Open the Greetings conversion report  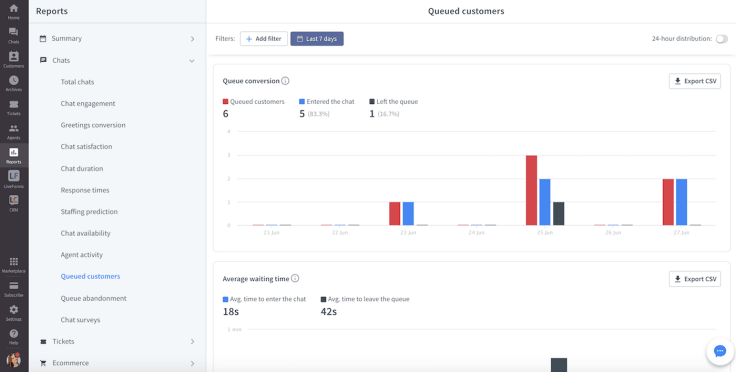(x=93, y=125)
